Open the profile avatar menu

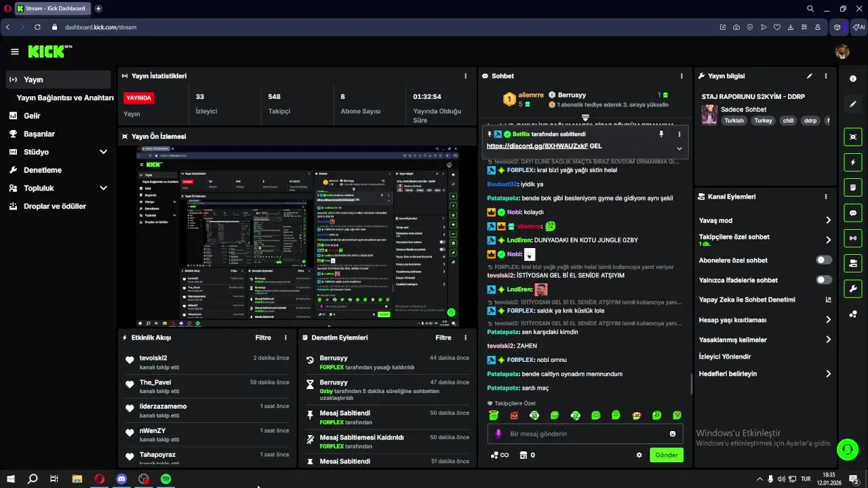[842, 52]
